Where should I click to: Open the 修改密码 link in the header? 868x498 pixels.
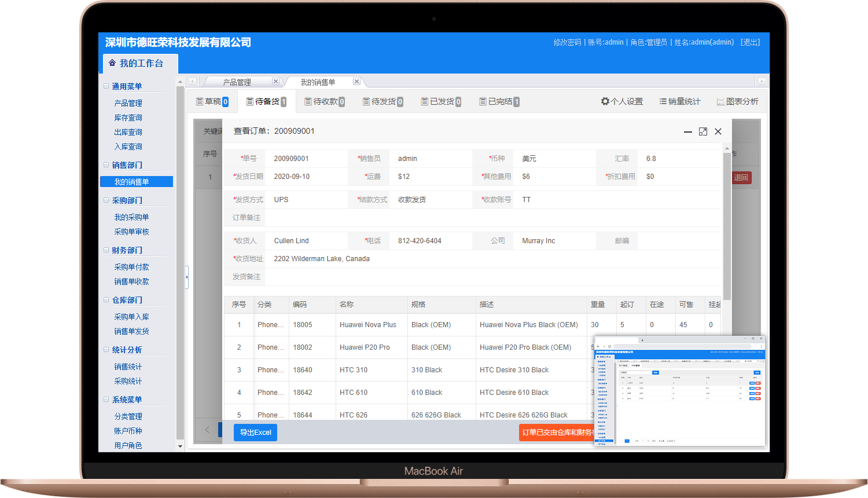[567, 42]
